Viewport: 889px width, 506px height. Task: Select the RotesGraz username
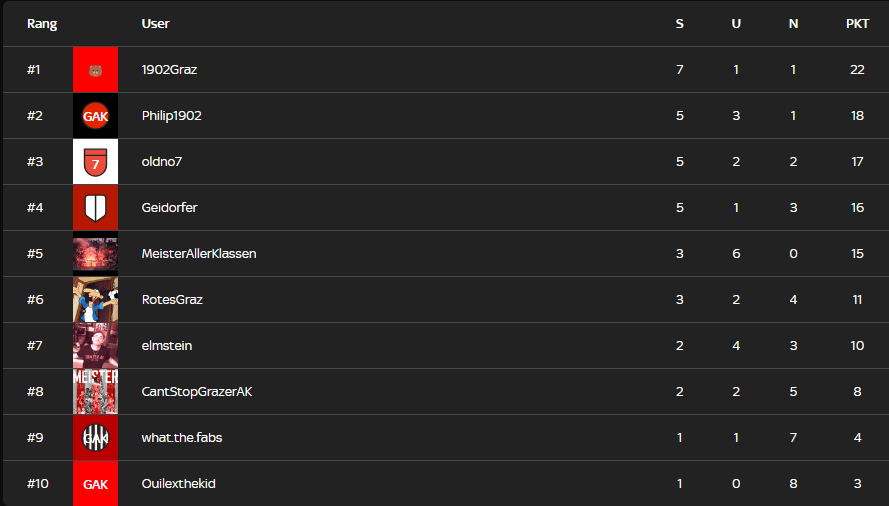(172, 300)
